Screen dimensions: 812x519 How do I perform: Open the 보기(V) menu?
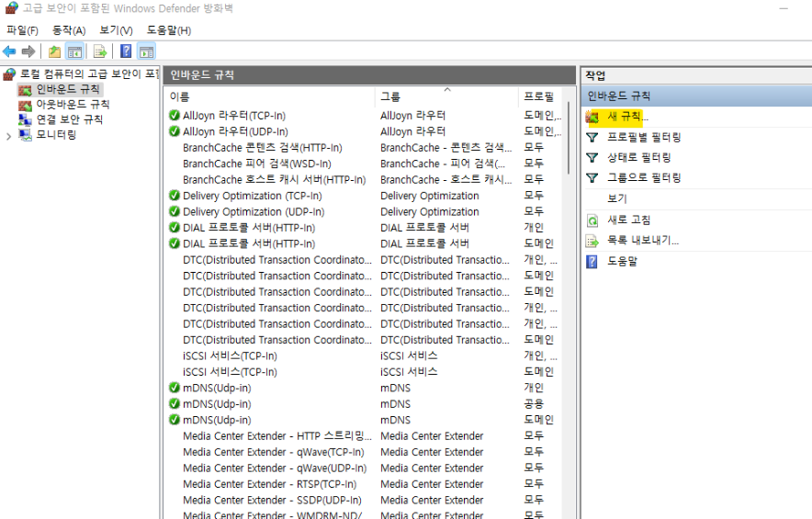pos(116,30)
